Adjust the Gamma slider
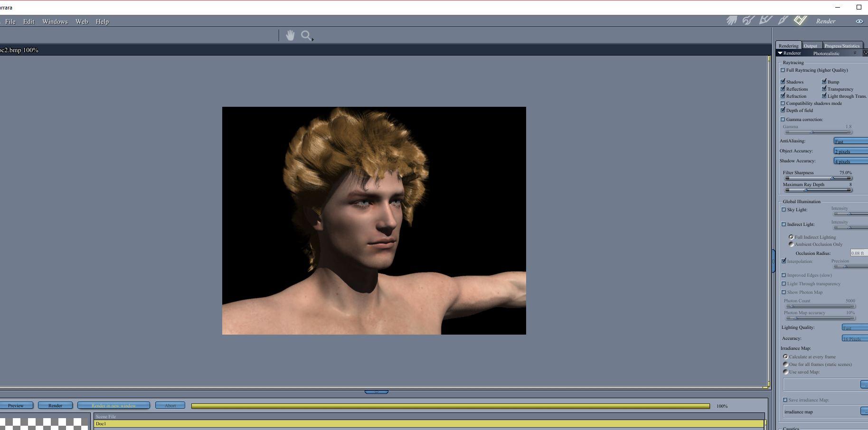 pyautogui.click(x=818, y=132)
